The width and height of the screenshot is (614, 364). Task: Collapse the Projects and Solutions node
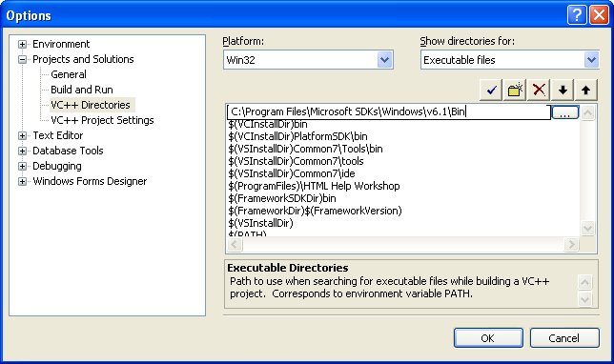point(22,59)
